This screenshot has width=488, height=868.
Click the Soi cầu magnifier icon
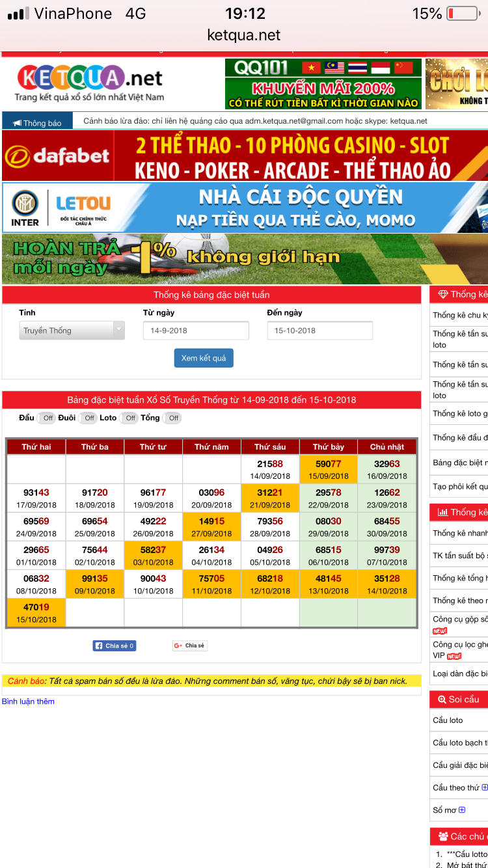(x=442, y=699)
